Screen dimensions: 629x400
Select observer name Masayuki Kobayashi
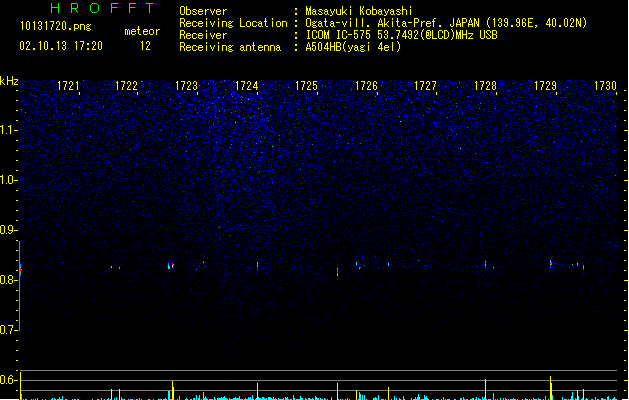(x=359, y=11)
